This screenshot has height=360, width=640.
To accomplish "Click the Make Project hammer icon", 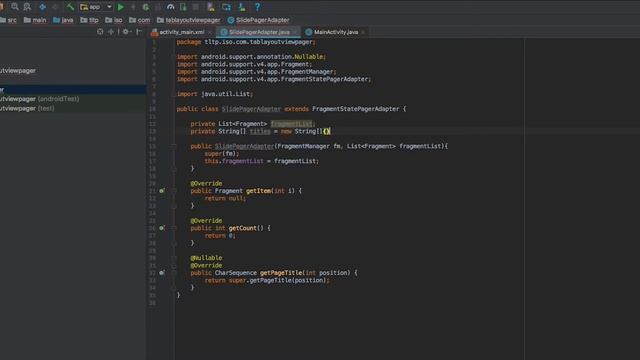I will tap(70, 7).
